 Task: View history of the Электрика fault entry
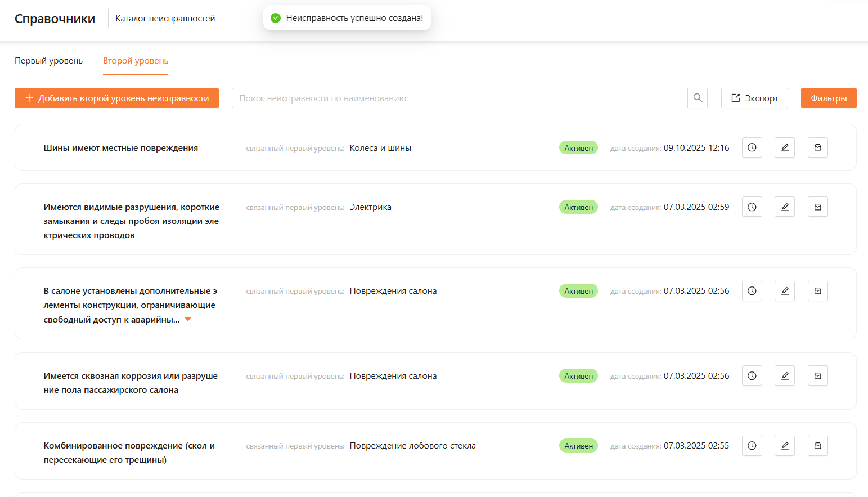point(752,207)
